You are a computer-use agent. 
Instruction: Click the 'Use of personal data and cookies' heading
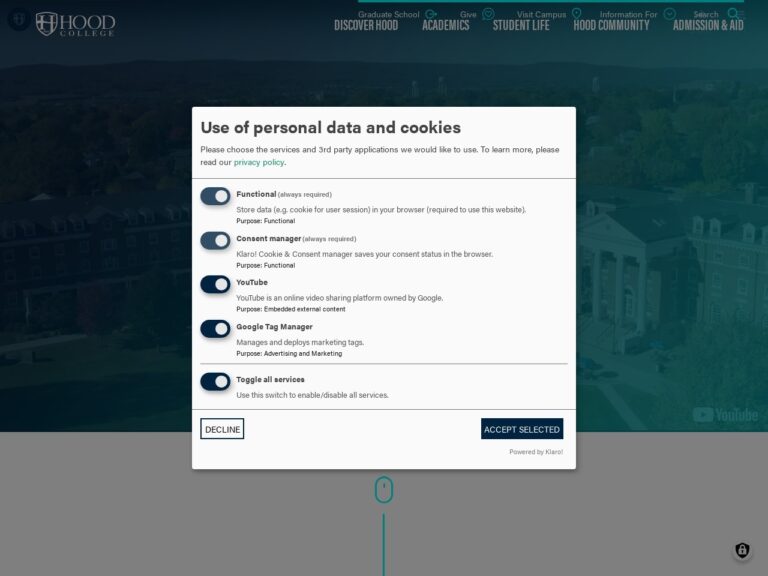point(331,127)
